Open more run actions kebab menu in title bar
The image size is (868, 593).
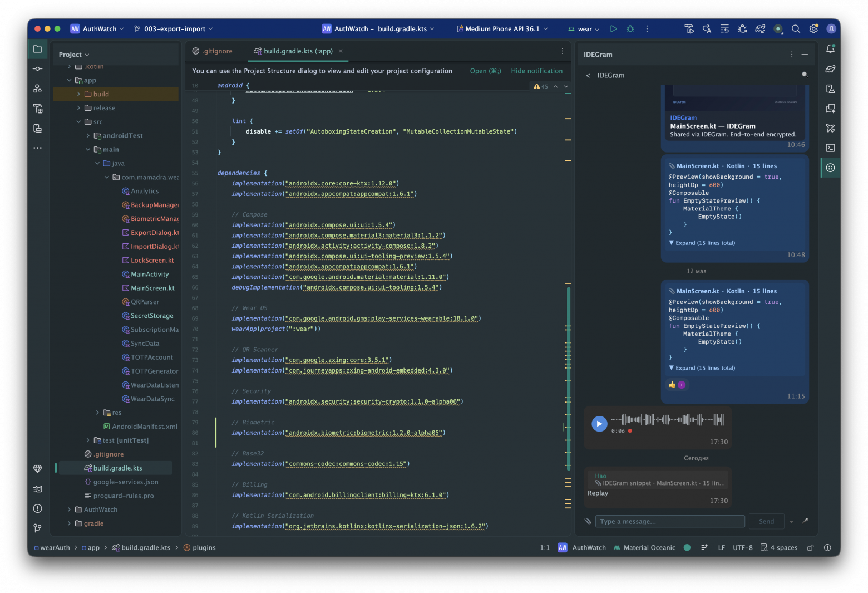click(x=647, y=29)
